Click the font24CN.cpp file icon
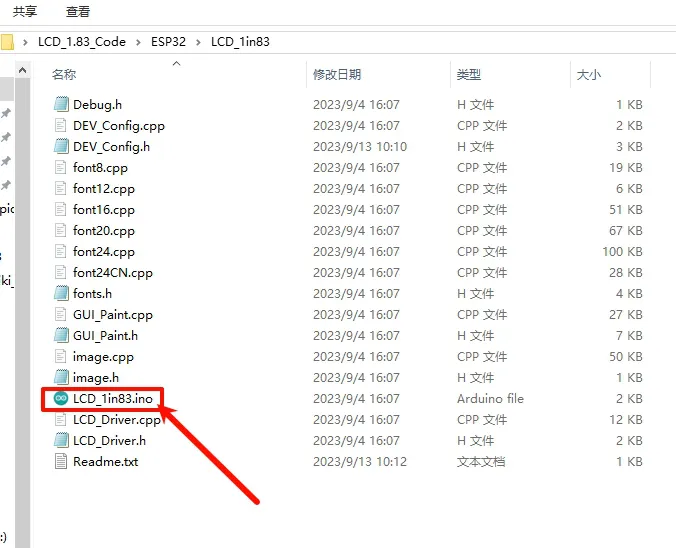The width and height of the screenshot is (676, 548). tap(61, 272)
